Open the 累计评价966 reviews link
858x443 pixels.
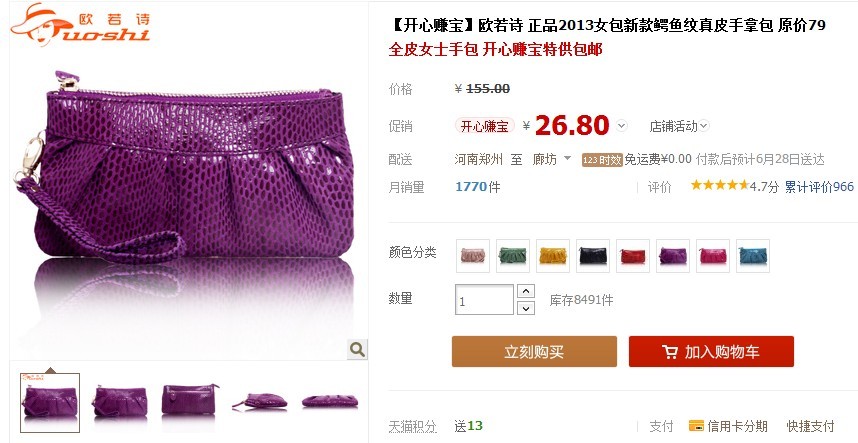coord(819,186)
